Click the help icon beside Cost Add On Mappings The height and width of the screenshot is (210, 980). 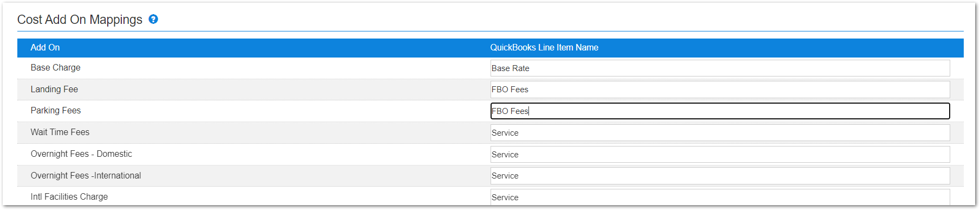pos(153,19)
